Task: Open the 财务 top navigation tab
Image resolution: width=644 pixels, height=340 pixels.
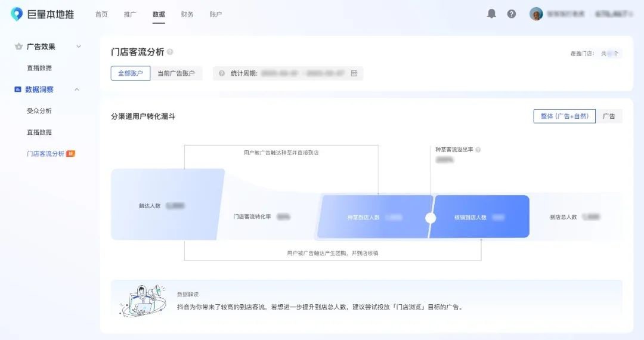Action: pos(187,14)
